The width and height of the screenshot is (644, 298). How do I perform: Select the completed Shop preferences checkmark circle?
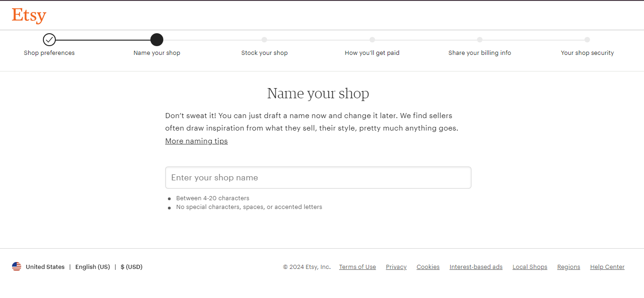point(49,40)
